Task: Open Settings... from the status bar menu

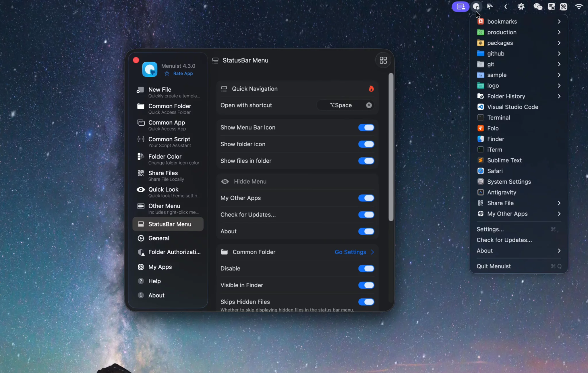Action: (490, 229)
